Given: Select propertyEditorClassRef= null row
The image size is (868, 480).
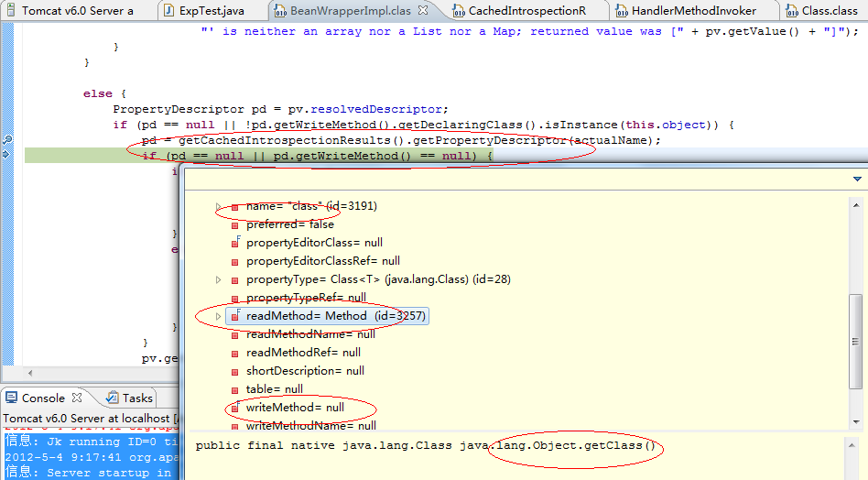Looking at the screenshot, I should 322,261.
